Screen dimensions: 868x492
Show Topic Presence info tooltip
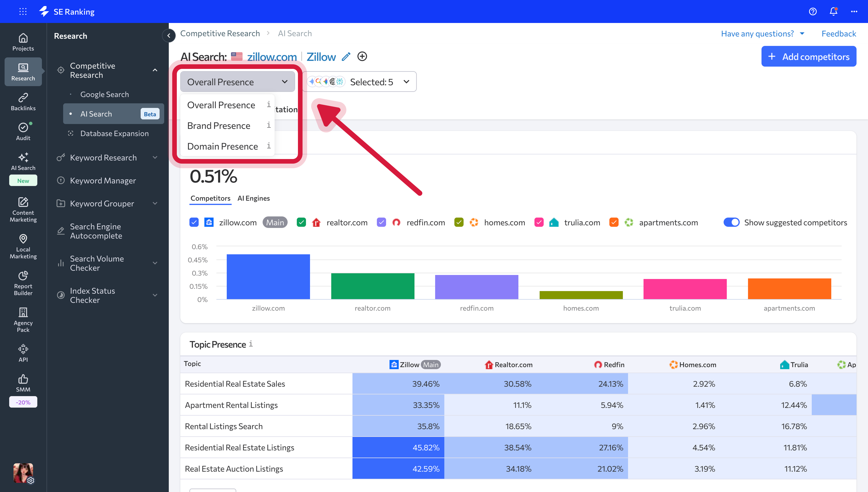251,344
